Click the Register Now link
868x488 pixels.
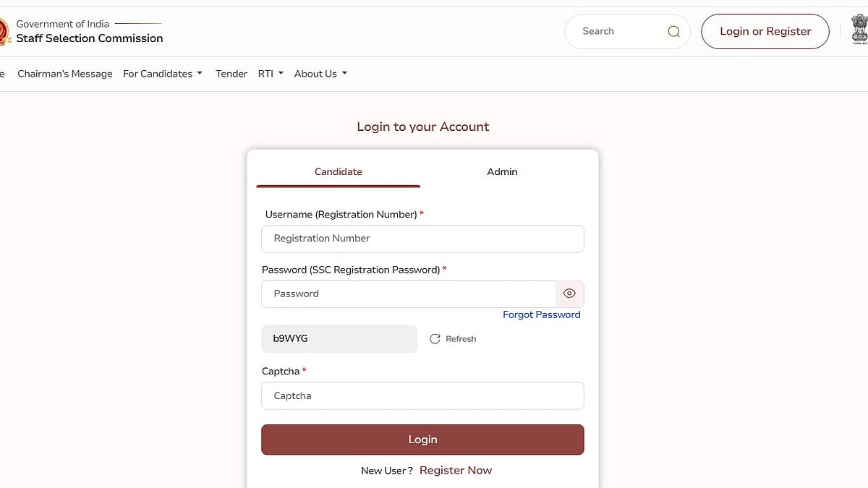pos(456,470)
